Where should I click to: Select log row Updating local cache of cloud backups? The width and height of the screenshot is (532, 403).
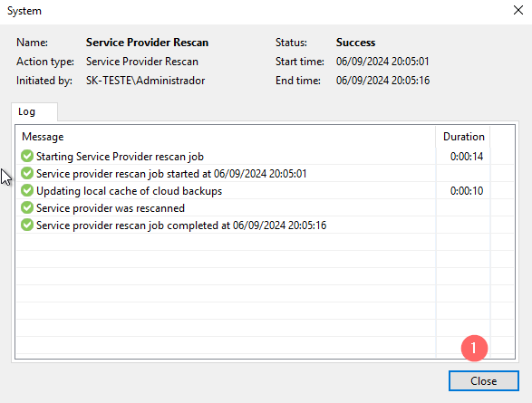[253, 191]
